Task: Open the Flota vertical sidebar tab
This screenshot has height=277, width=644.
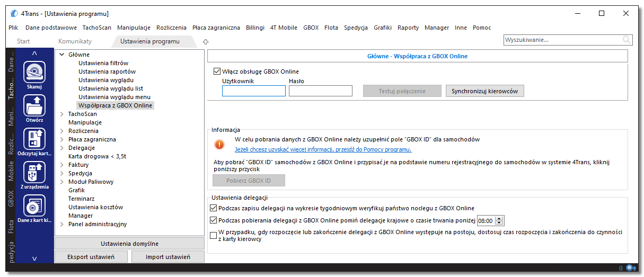Action: tap(11, 227)
